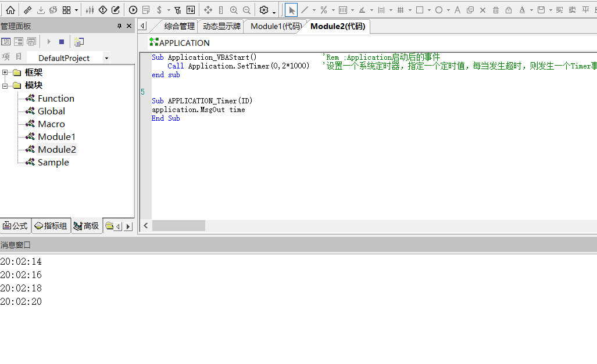Open dropdown arrow next to layout icon
The width and height of the screenshot is (597, 364).
coord(77,10)
